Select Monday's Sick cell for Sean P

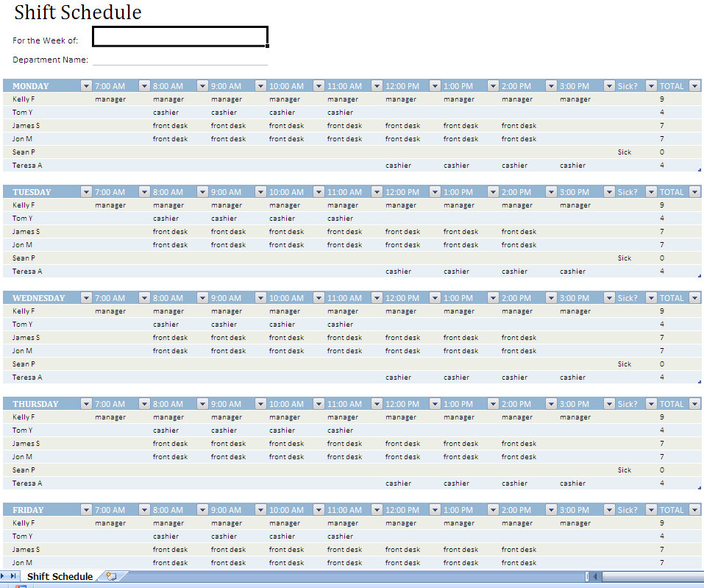coord(625,152)
